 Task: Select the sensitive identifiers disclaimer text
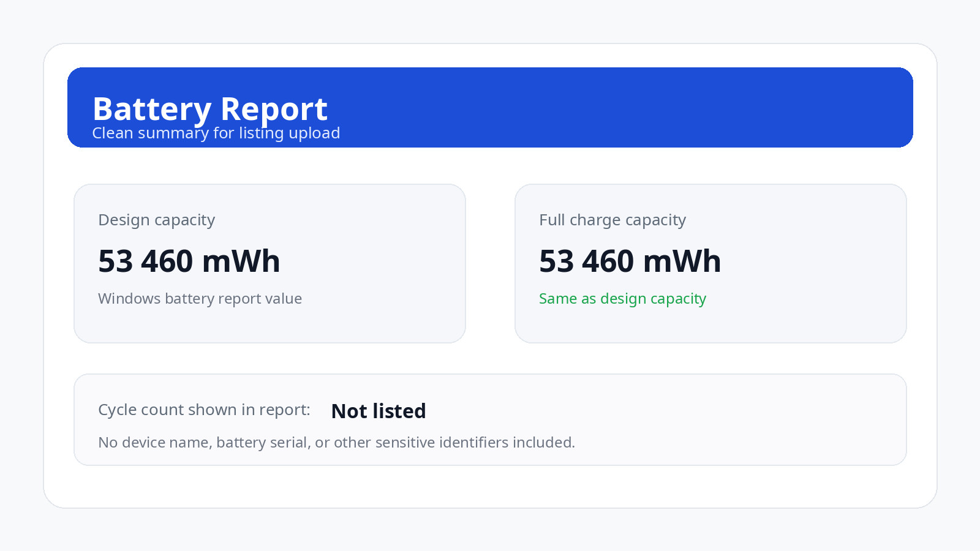(x=337, y=443)
